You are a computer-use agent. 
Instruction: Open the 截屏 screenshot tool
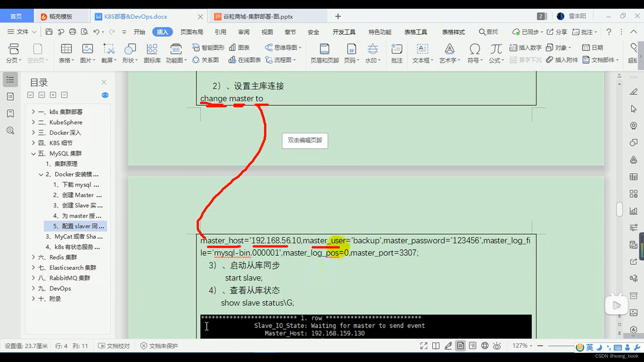109,53
